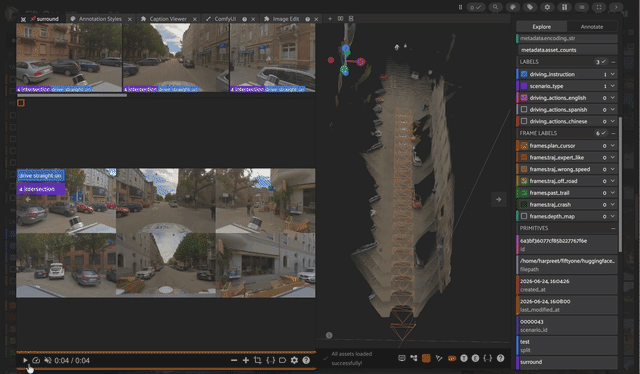Click the 3D viewer info icon
640x374 pixels.
pyautogui.click(x=329, y=335)
